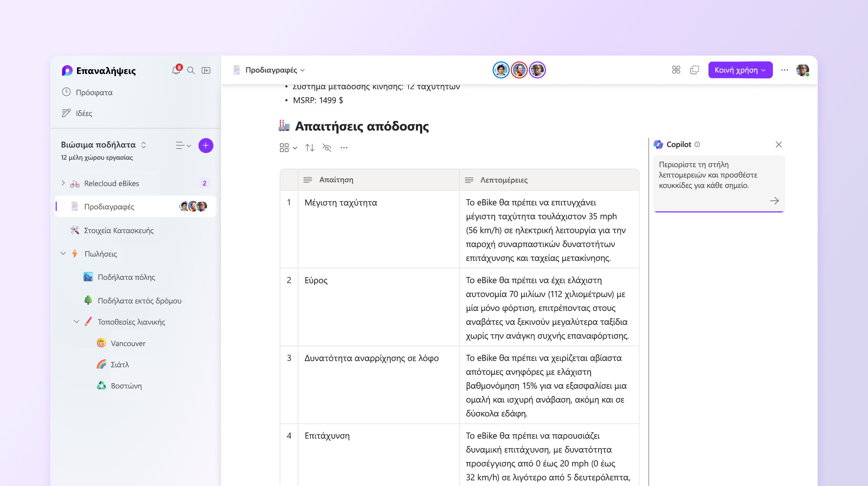
Task: Click third collaborator avatar with purple ring
Action: pyautogui.click(x=537, y=70)
